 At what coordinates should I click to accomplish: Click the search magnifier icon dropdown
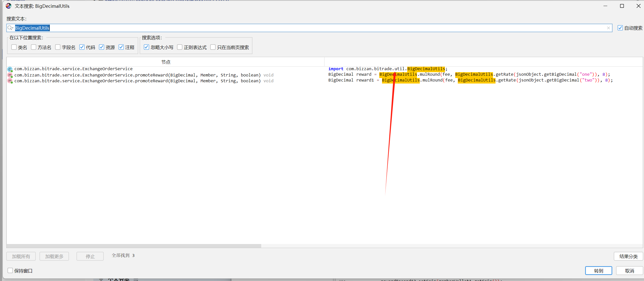coord(10,28)
